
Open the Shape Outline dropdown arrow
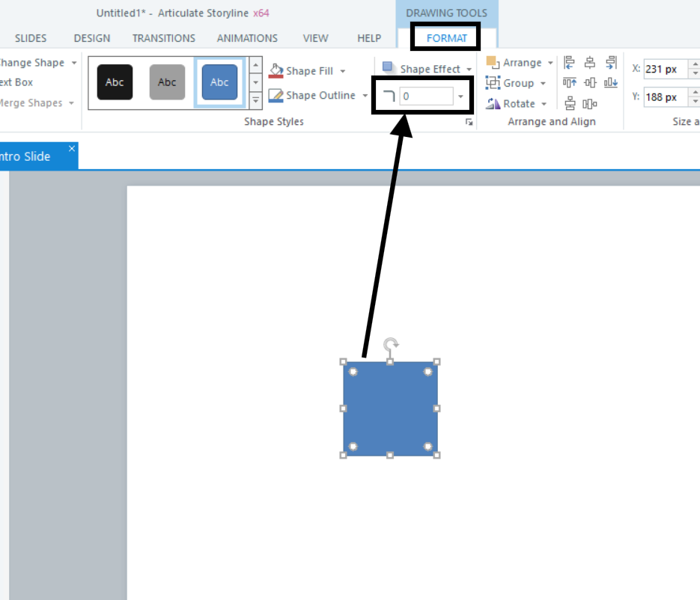[x=365, y=96]
